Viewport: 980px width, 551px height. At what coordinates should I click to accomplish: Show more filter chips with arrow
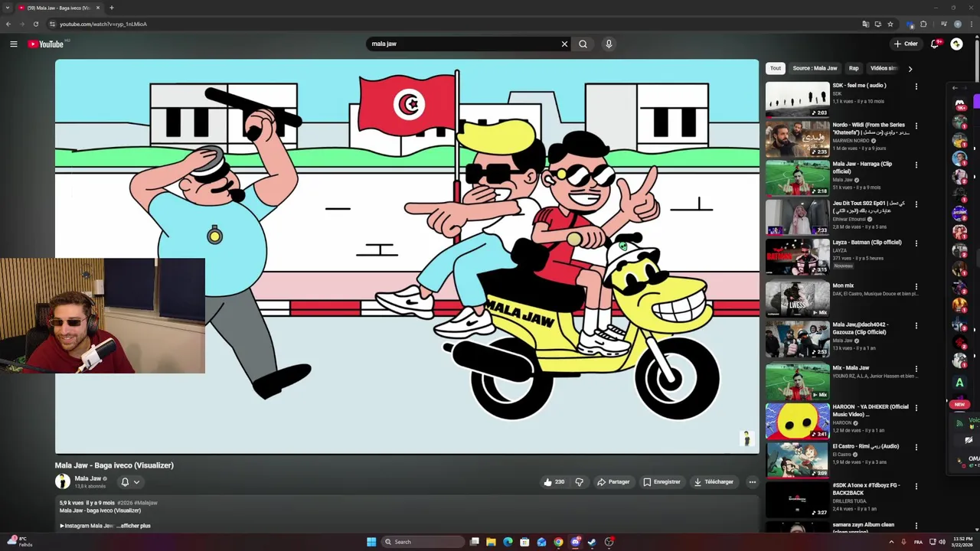click(x=910, y=69)
